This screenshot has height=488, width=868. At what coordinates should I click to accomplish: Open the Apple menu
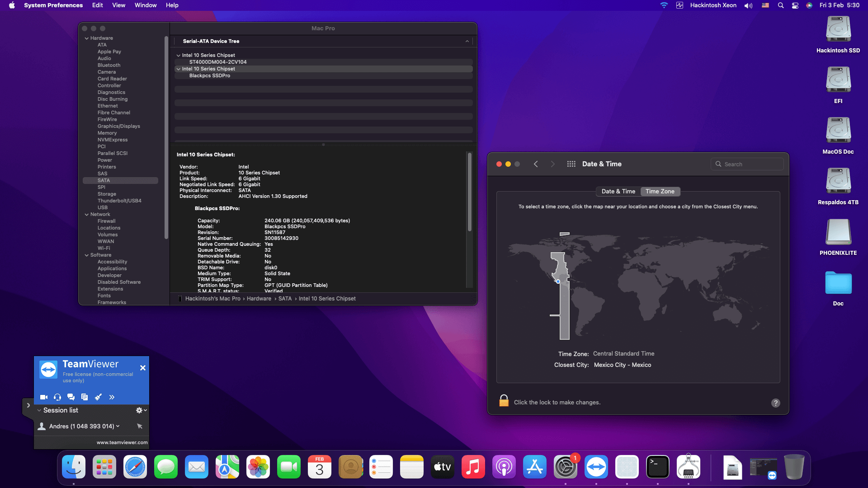(12, 5)
